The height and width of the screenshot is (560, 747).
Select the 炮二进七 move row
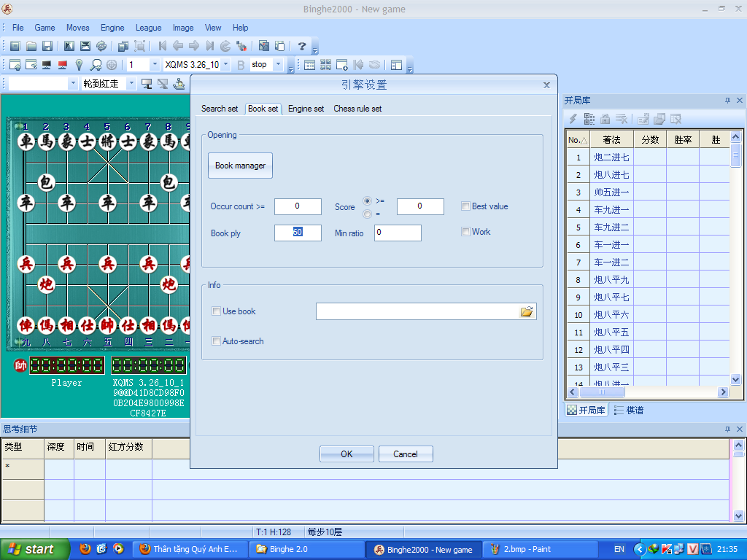point(649,157)
